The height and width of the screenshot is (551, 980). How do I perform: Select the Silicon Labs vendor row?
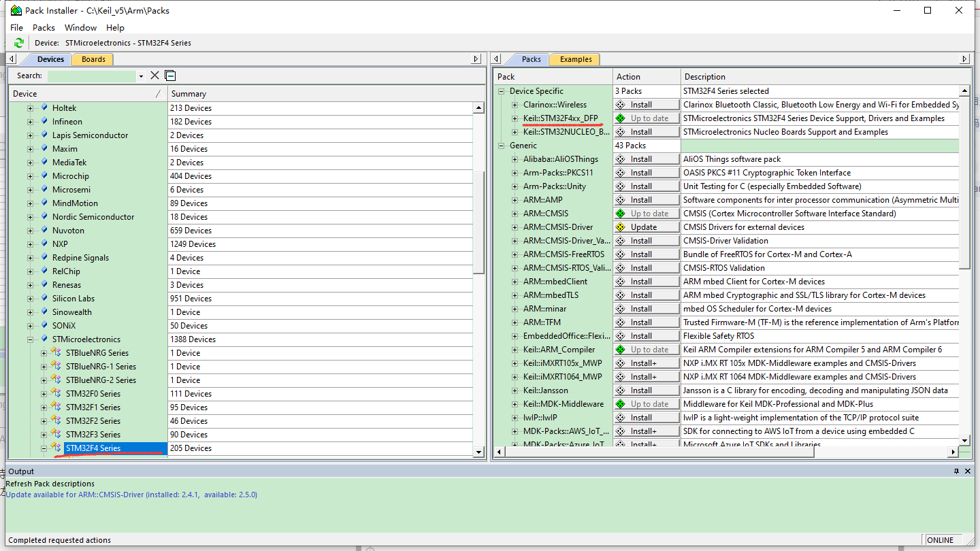73,298
